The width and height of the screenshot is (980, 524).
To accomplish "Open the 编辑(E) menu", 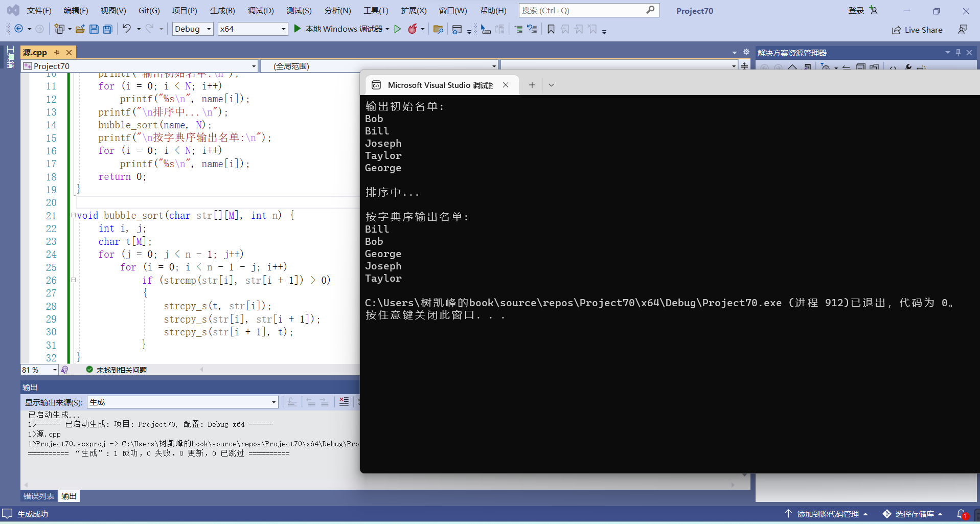I will pyautogui.click(x=76, y=10).
